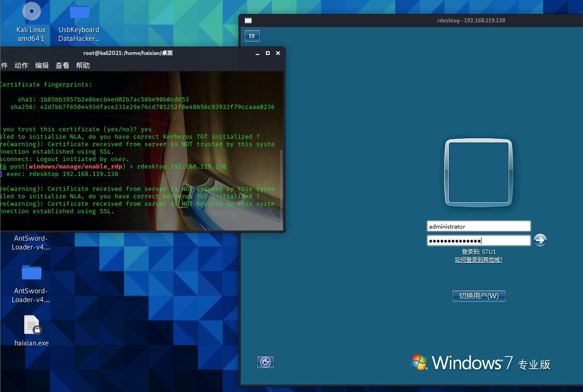Minimize the terminal window
This screenshot has width=583, height=392.
[x=258, y=54]
